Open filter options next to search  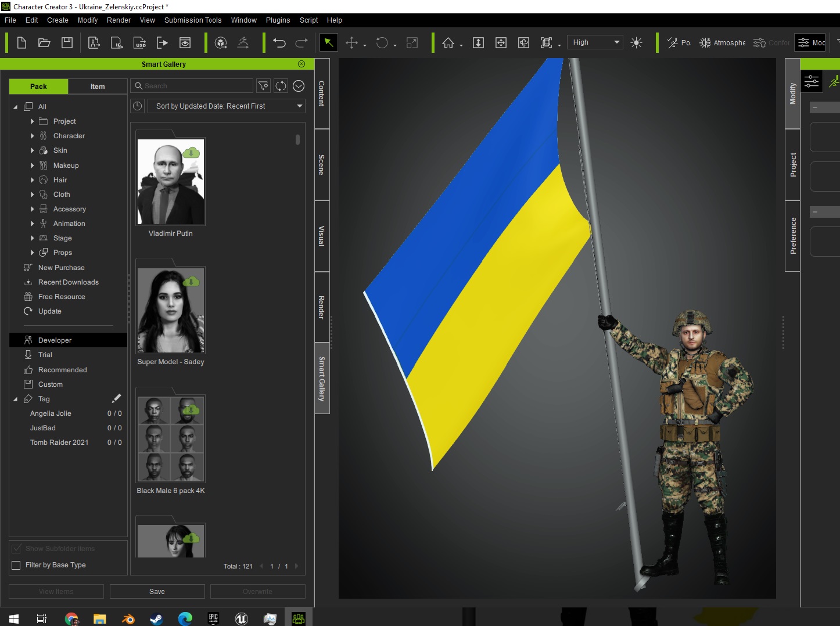pos(263,86)
